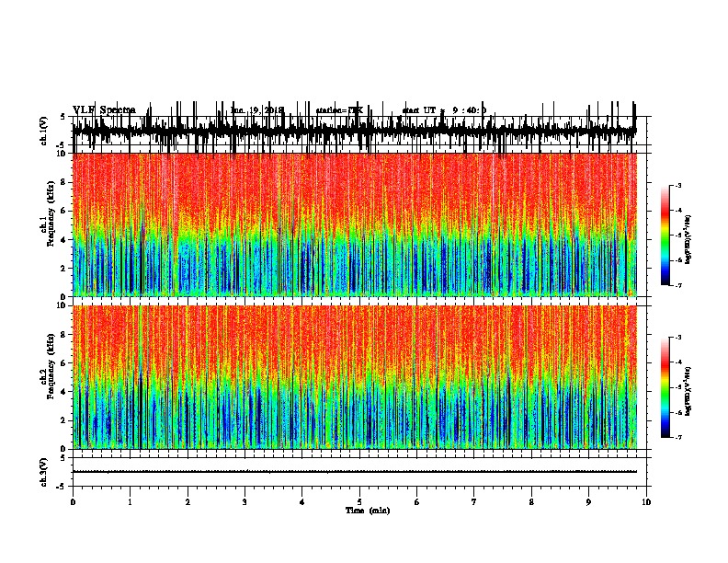Image resolution: width=728 pixels, height=563 pixels.
Task: Click time axis tick label 3
Action: 245,502
